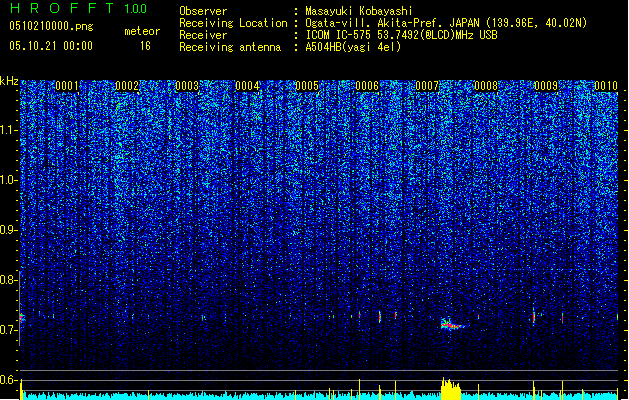
Task: Click the 'Receiving Location' label
Action: pos(233,23)
